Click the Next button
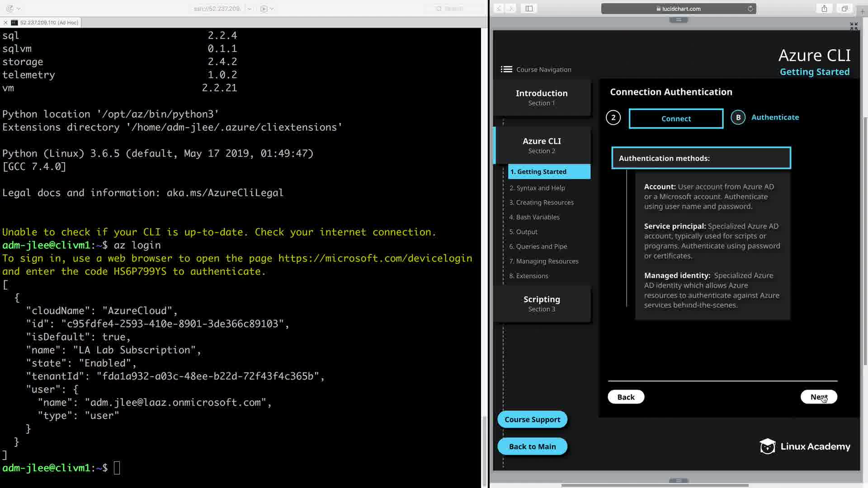Image resolution: width=868 pixels, height=488 pixels. [x=818, y=397]
